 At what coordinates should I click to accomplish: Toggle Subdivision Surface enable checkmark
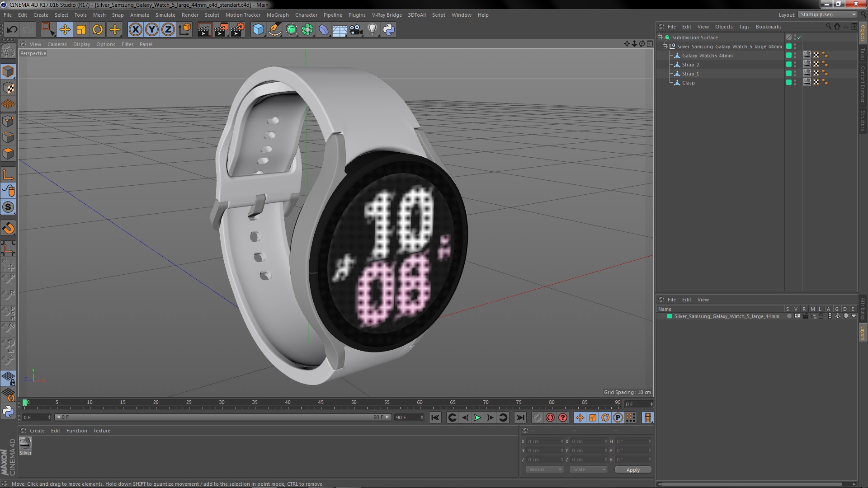799,38
